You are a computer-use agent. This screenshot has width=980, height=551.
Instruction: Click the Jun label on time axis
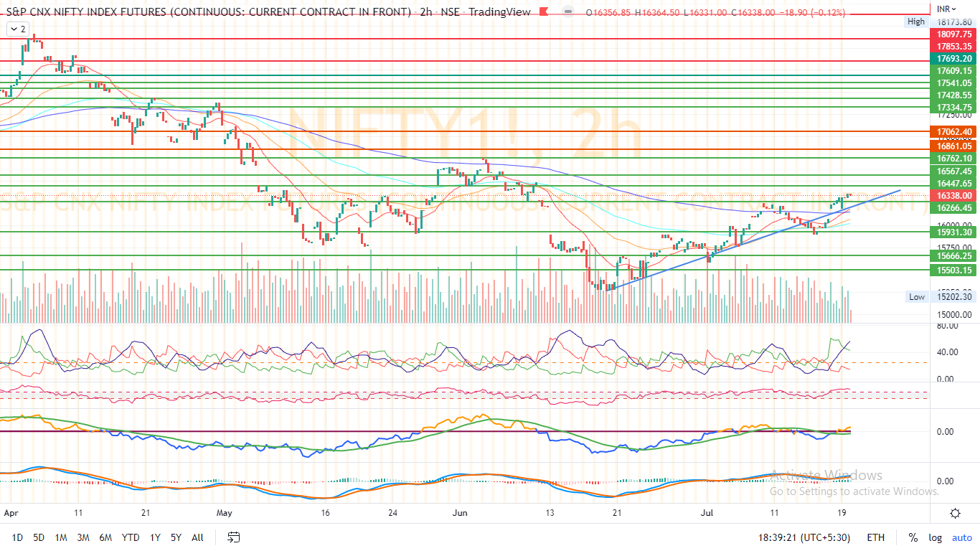pos(460,513)
